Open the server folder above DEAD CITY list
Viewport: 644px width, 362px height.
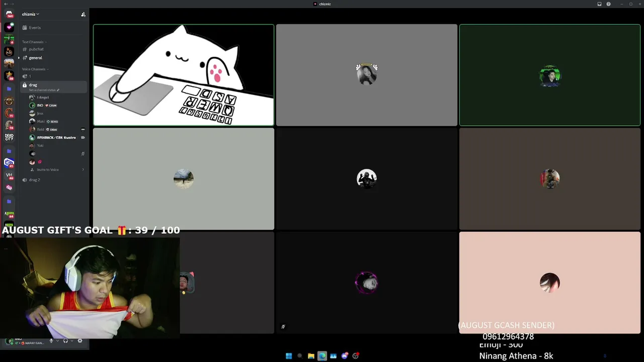(x=9, y=88)
